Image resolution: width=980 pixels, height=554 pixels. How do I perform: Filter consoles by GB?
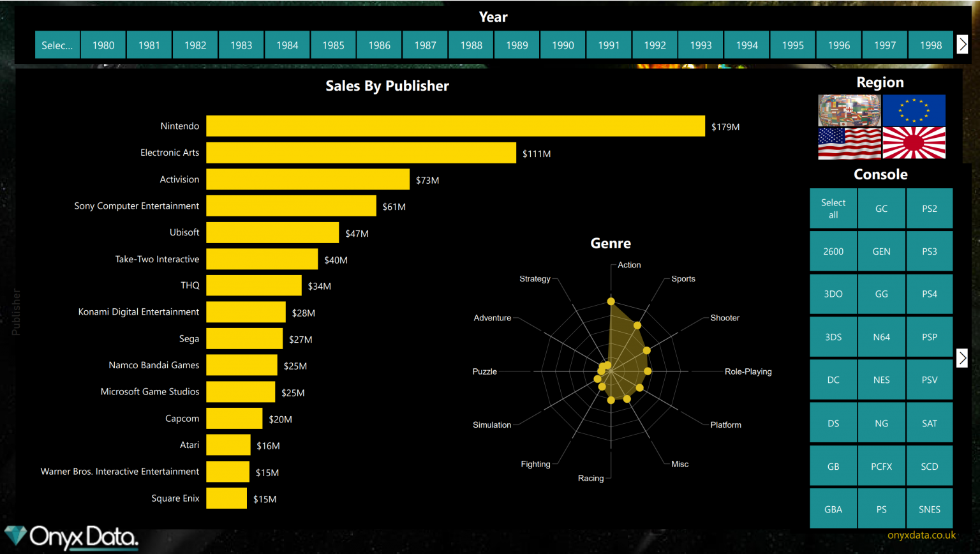(833, 466)
